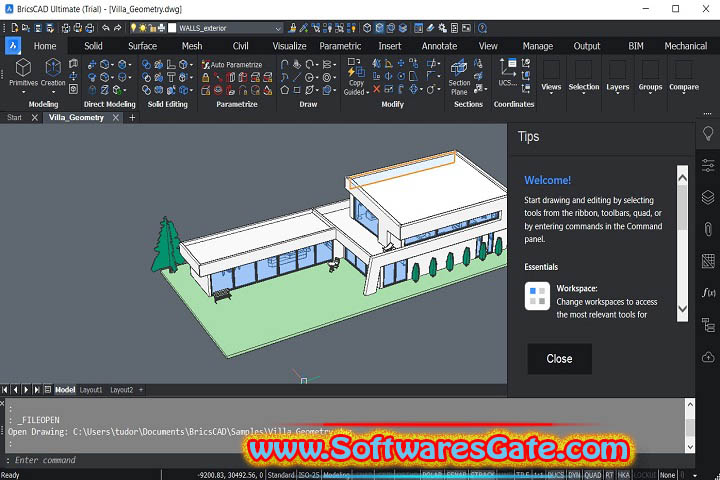The height and width of the screenshot is (480, 720).
Task: Toggle QUAD in the status bar
Action: pyautogui.click(x=593, y=475)
